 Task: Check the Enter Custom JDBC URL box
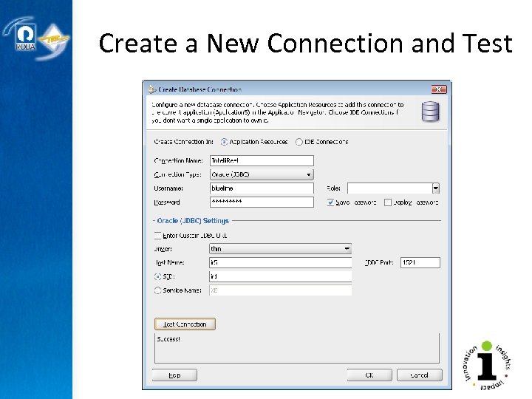(158, 236)
